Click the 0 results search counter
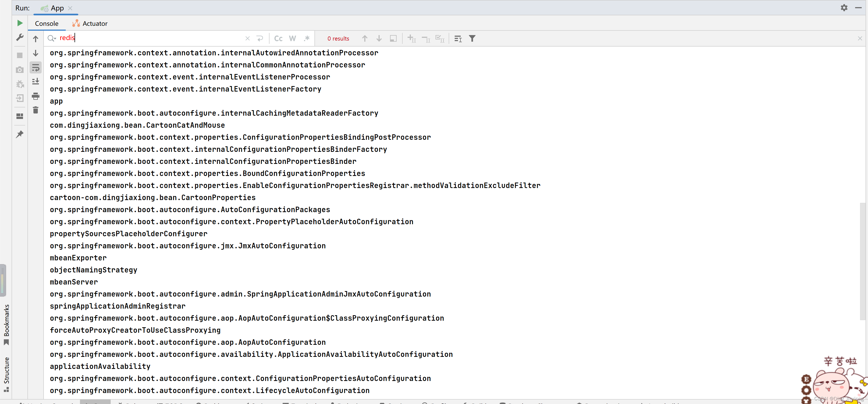The width and height of the screenshot is (868, 404). click(338, 38)
